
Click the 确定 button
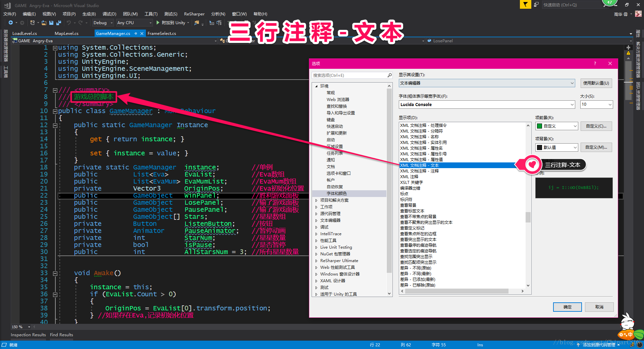(568, 307)
